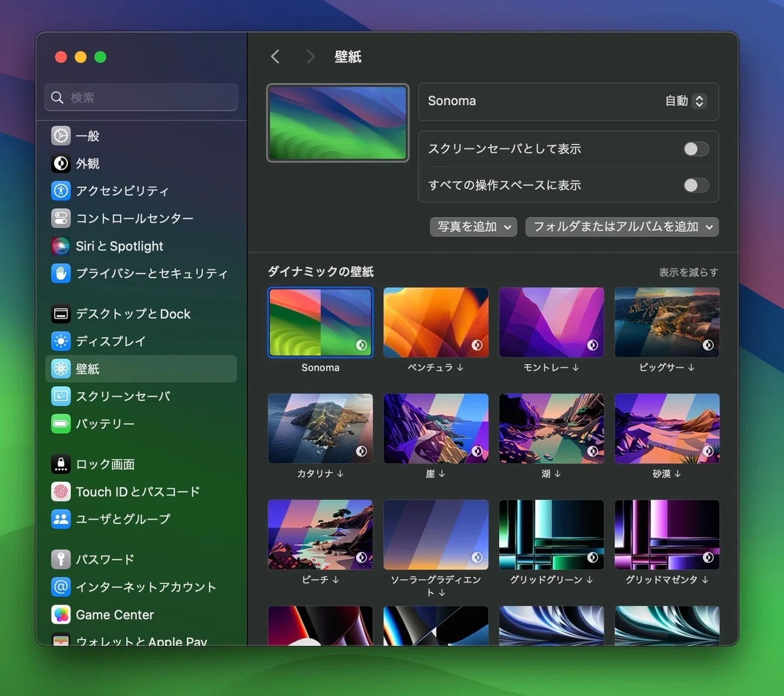
Task: Open ディスプレイ display icon
Action: 61,341
